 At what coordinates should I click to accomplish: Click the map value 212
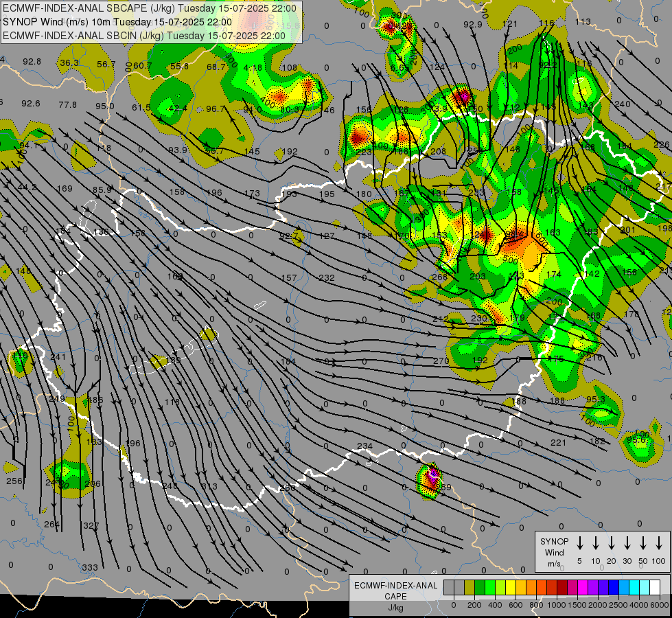click(x=441, y=319)
